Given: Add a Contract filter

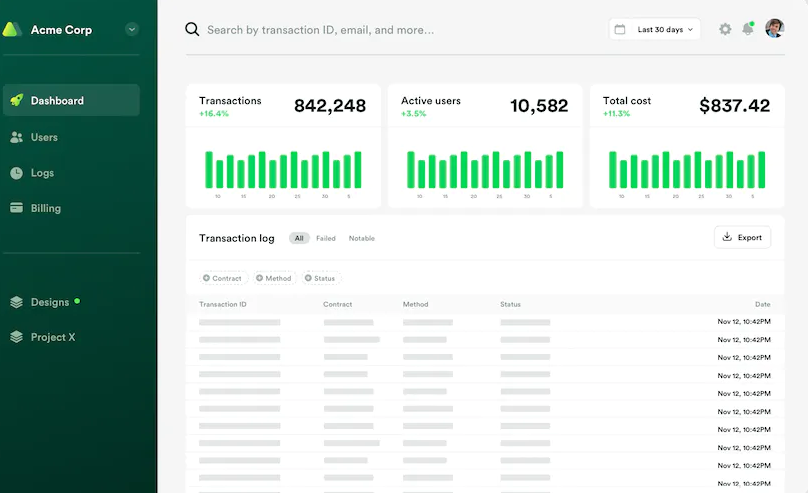Looking at the screenshot, I should (x=224, y=278).
